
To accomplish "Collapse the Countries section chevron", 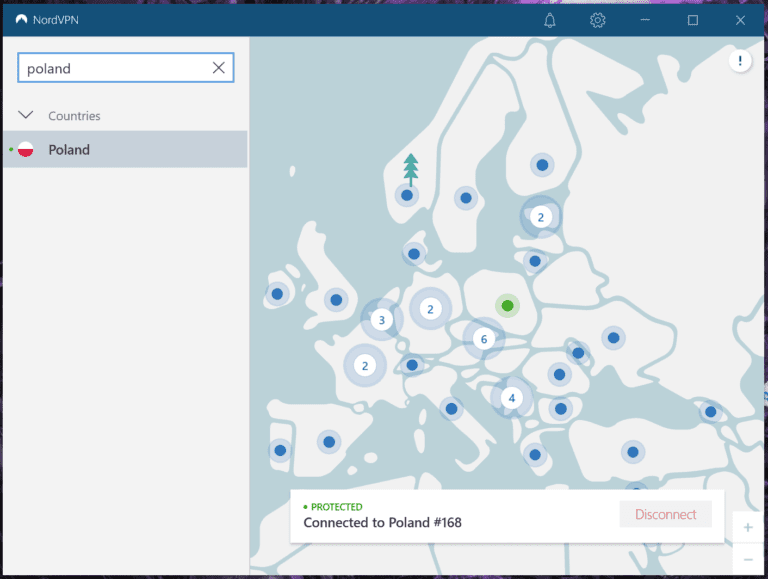I will (x=26, y=116).
